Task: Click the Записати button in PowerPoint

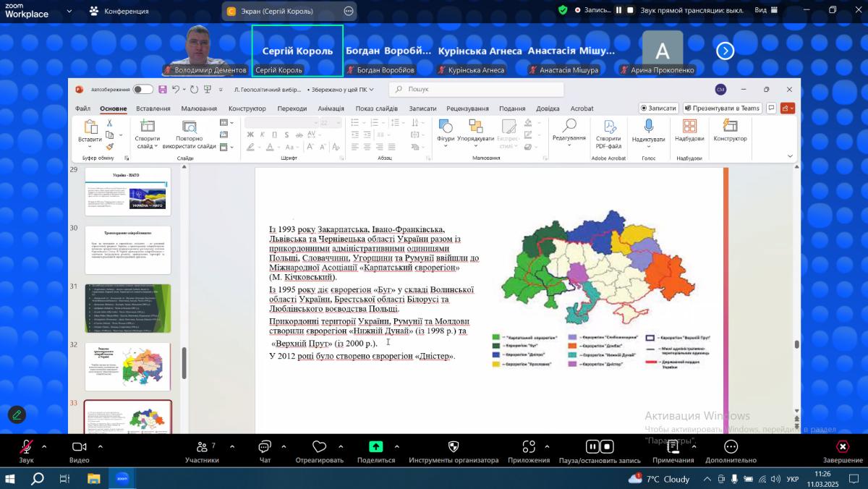Action: click(658, 108)
